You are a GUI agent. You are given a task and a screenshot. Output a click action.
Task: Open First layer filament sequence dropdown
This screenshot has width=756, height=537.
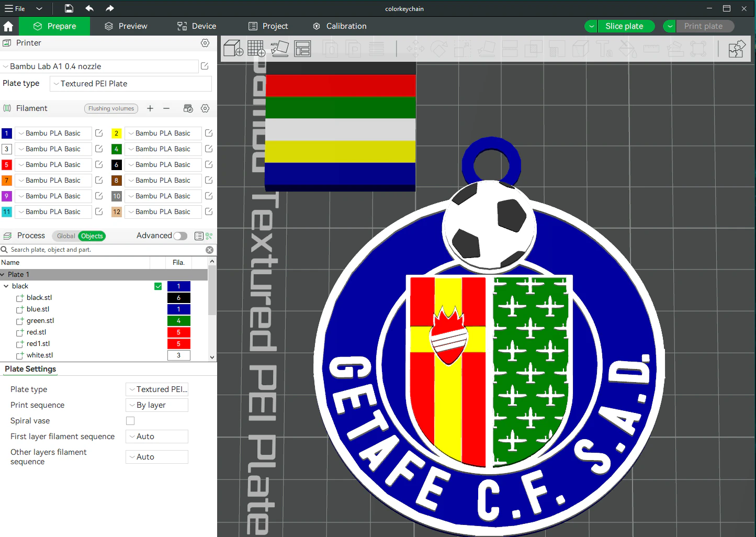(157, 437)
